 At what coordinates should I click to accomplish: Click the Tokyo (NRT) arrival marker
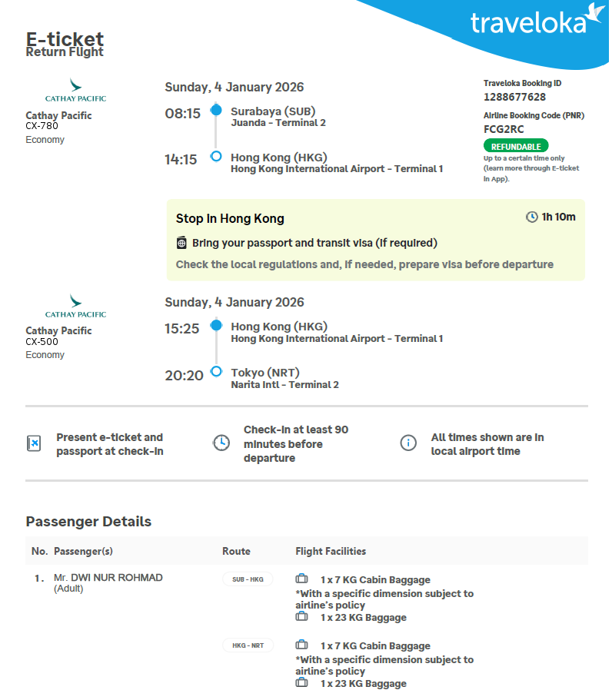click(x=216, y=372)
